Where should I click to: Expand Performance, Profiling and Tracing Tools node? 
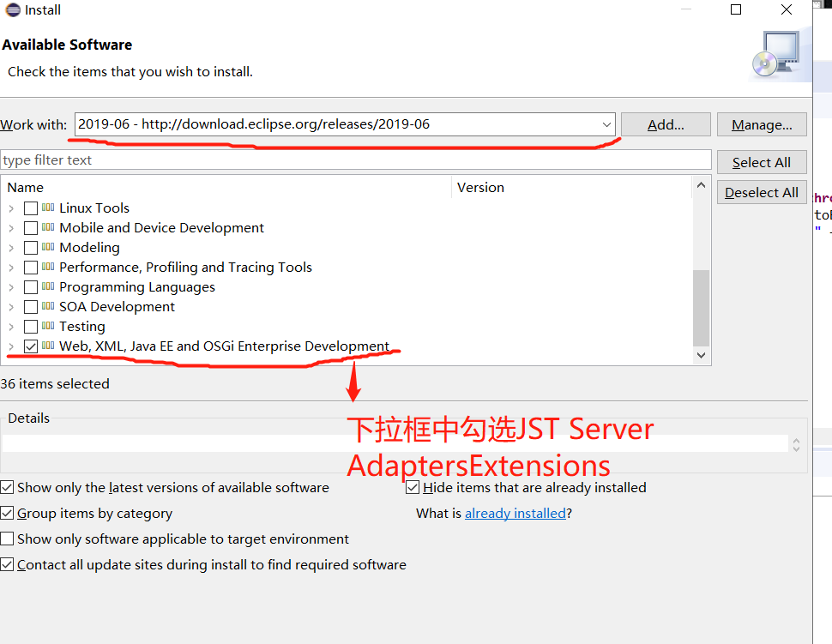point(11,268)
